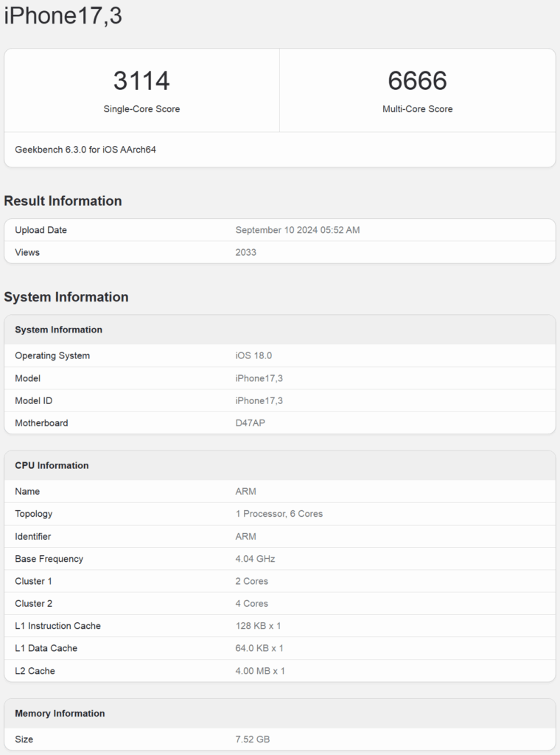Click the Single-Core Score label
Viewport: 560px width, 755px height.
pos(141,109)
